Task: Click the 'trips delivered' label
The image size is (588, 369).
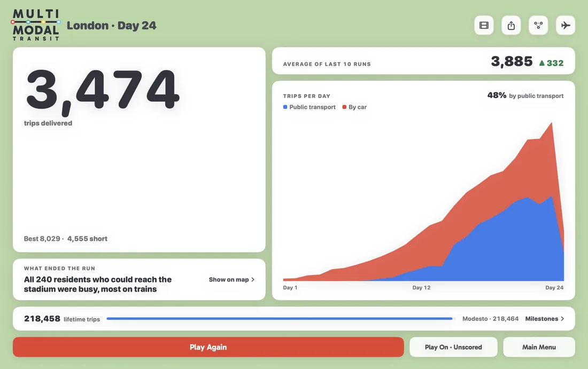Action: (48, 123)
